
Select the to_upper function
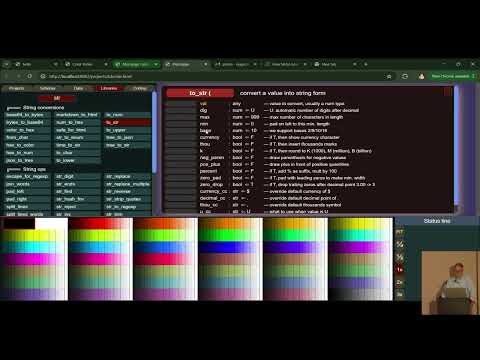pyautogui.click(x=127, y=130)
